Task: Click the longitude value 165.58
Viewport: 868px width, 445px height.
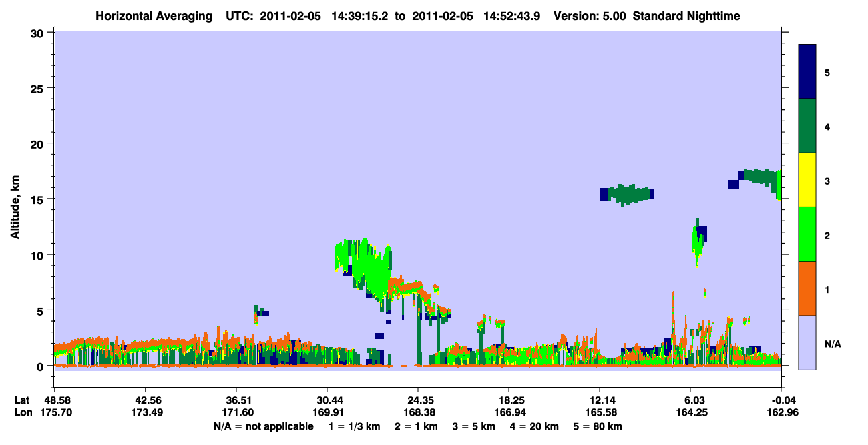Action: coord(600,412)
